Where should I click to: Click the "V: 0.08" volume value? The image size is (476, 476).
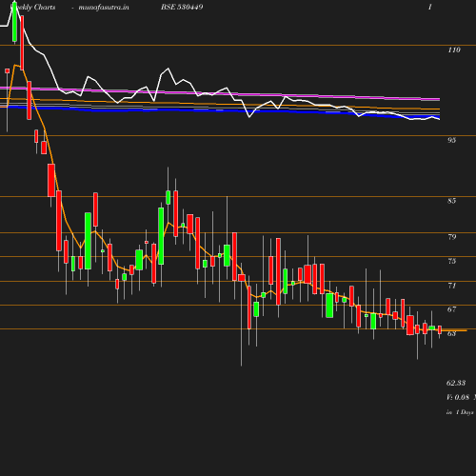(458, 397)
